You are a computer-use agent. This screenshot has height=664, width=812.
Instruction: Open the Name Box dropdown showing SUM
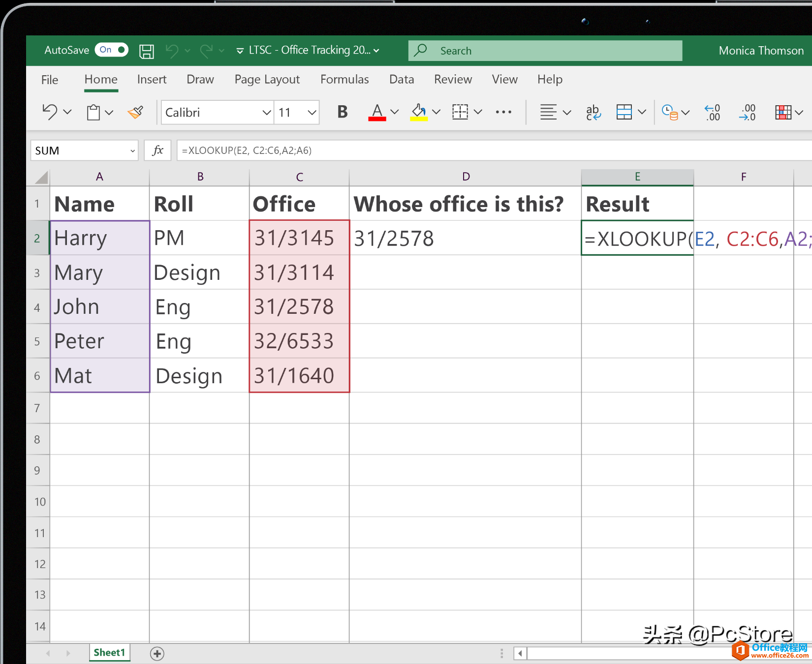(x=132, y=151)
